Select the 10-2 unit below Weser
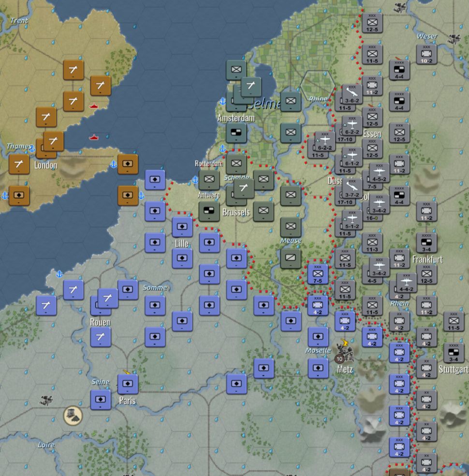The image size is (469, 476). pos(426,55)
